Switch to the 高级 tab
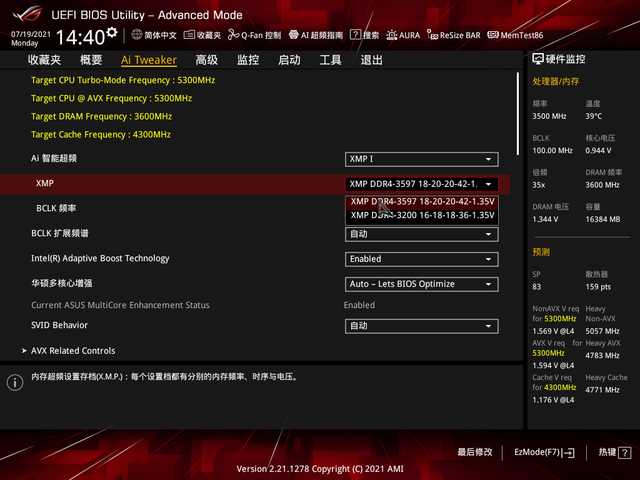 point(207,60)
